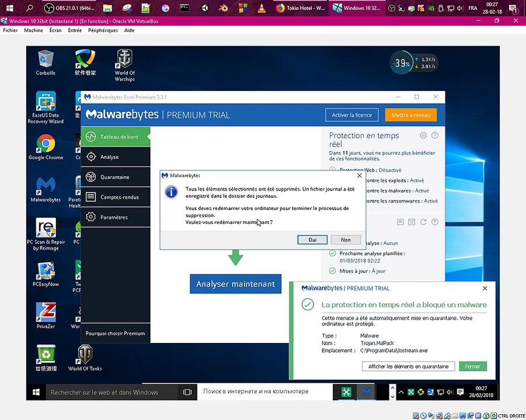Click the À jour updates link
Image resolution: width=526 pixels, height=420 pixels.
[x=378, y=271]
